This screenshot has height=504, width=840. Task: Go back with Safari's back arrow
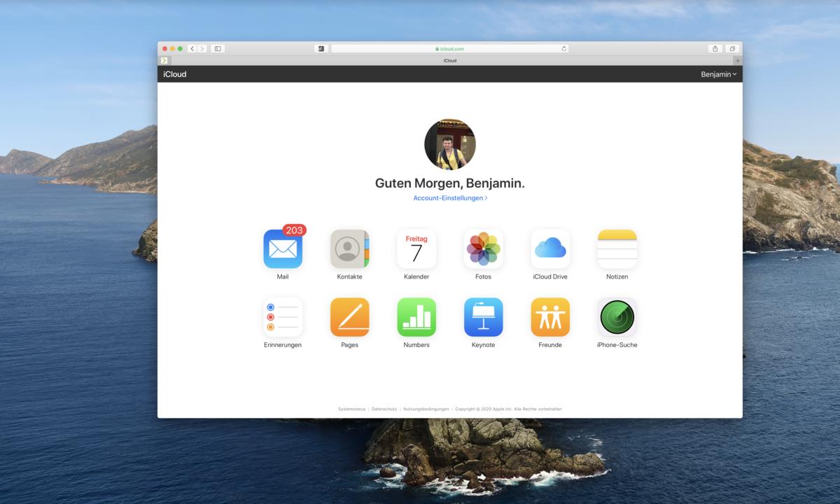(192, 49)
